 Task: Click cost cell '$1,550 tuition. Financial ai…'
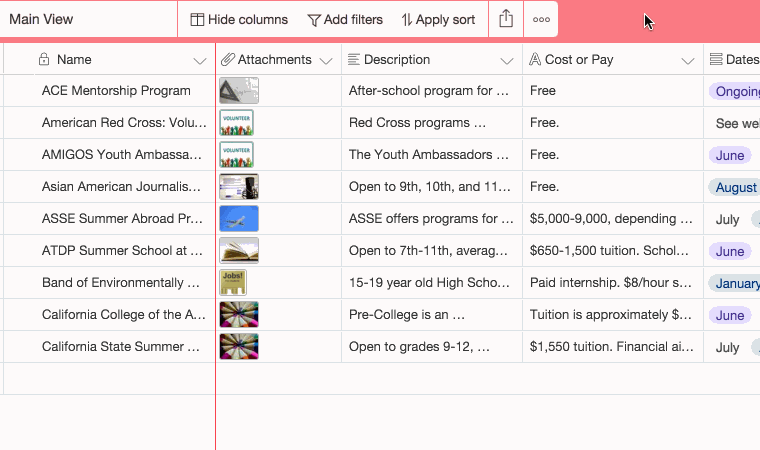(613, 347)
